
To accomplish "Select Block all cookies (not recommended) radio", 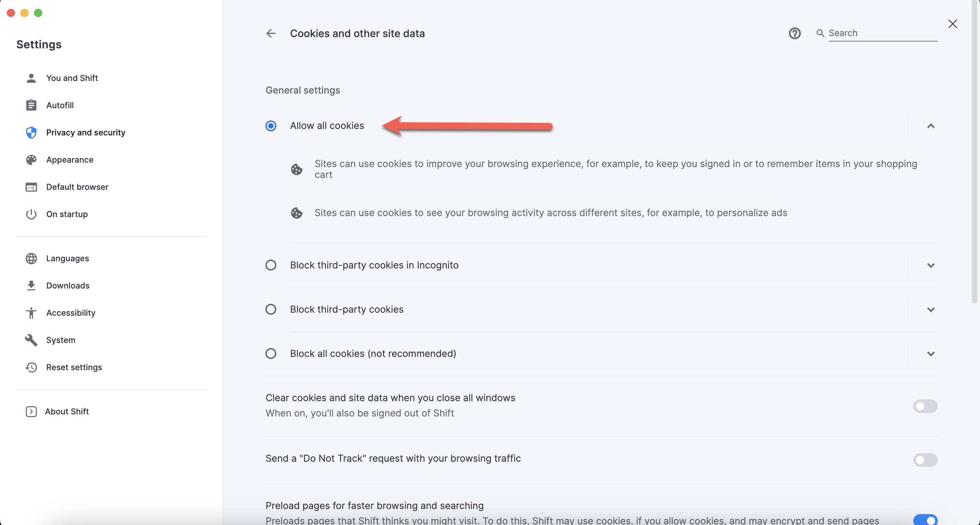I will click(x=271, y=354).
